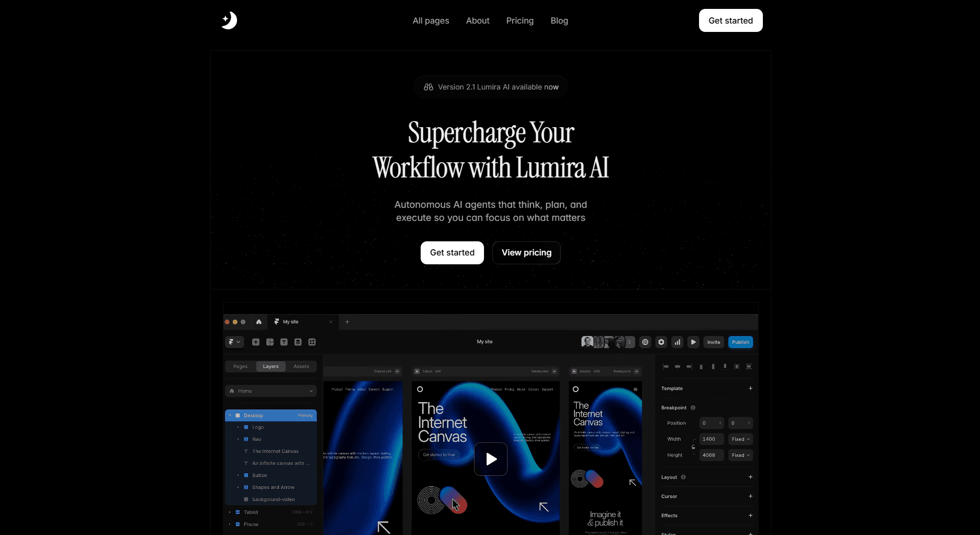Click the home icon in the tab bar
980x535 pixels.
click(x=259, y=322)
